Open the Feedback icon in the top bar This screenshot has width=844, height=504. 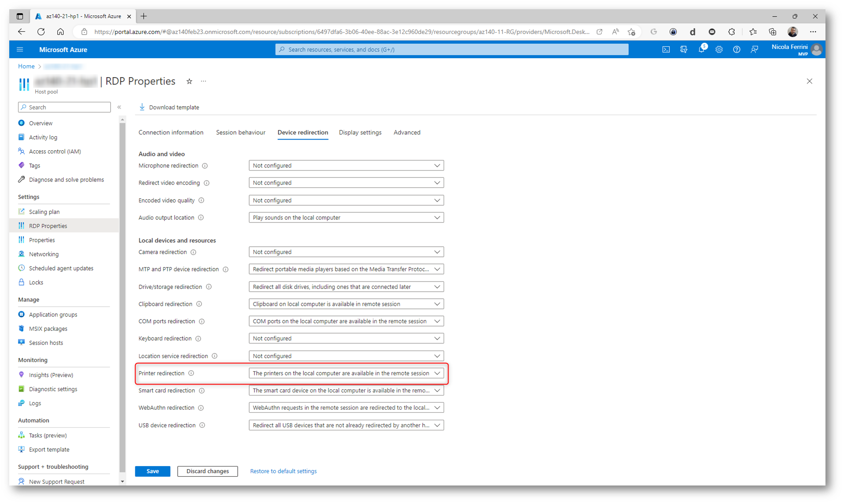click(x=754, y=49)
